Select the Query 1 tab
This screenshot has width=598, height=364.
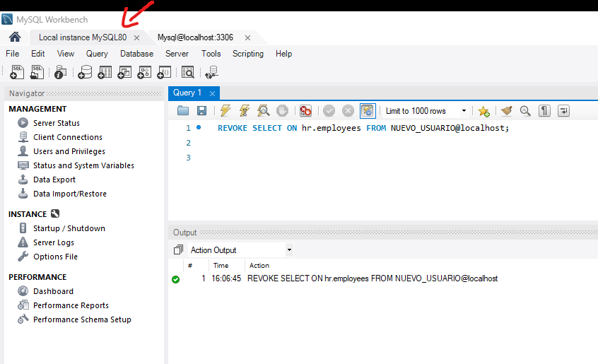pos(187,93)
